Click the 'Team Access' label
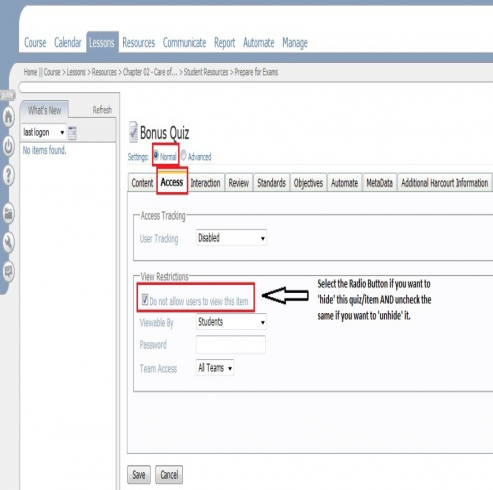493x490 pixels. pyautogui.click(x=158, y=369)
